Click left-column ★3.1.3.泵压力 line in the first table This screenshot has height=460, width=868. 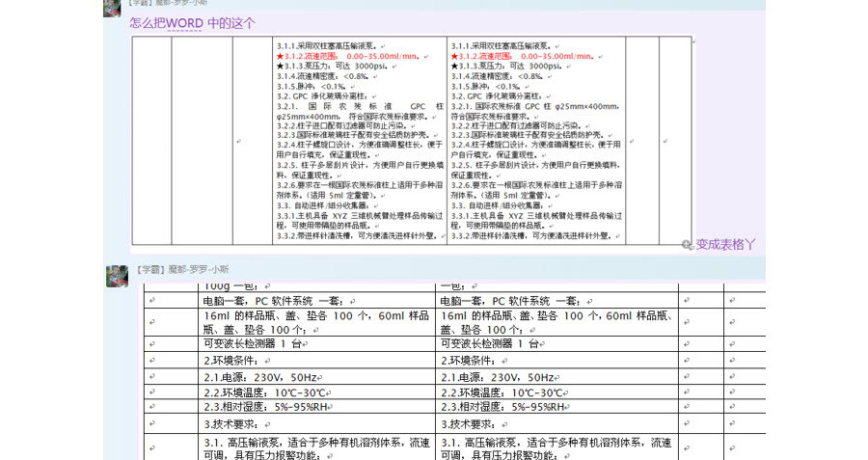(335, 67)
